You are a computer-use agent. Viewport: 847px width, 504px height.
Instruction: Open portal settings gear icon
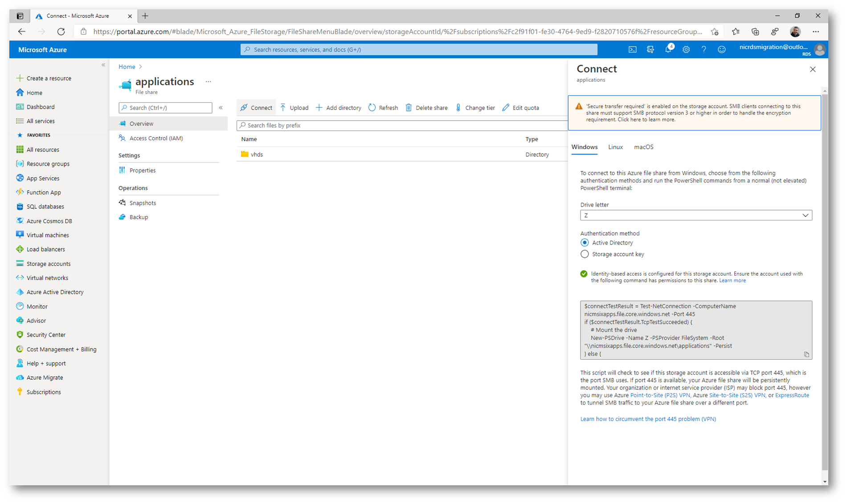[686, 49]
